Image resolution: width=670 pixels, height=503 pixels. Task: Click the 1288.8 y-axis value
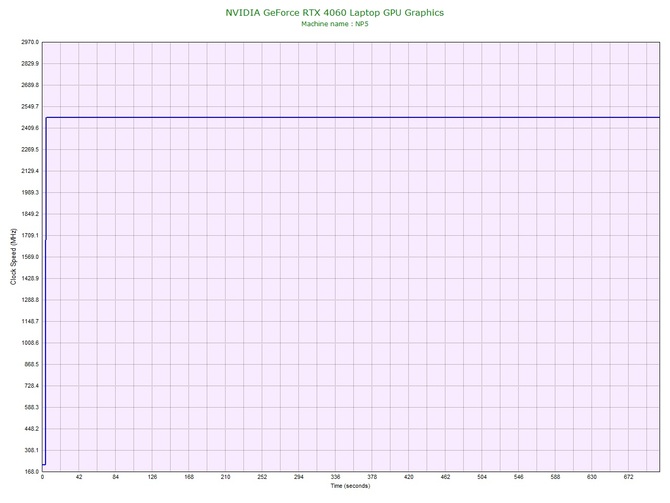point(30,300)
